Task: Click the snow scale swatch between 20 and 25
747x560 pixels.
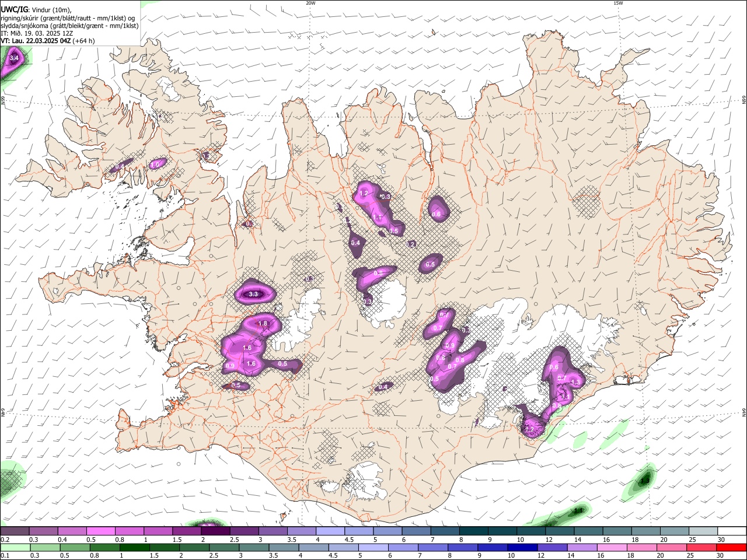Action: pyautogui.click(x=675, y=531)
